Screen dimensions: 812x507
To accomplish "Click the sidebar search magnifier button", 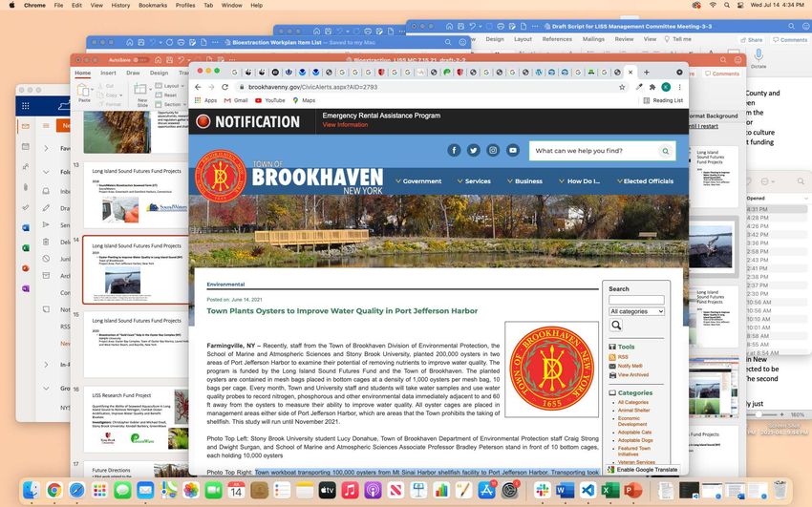I will (x=616, y=325).
